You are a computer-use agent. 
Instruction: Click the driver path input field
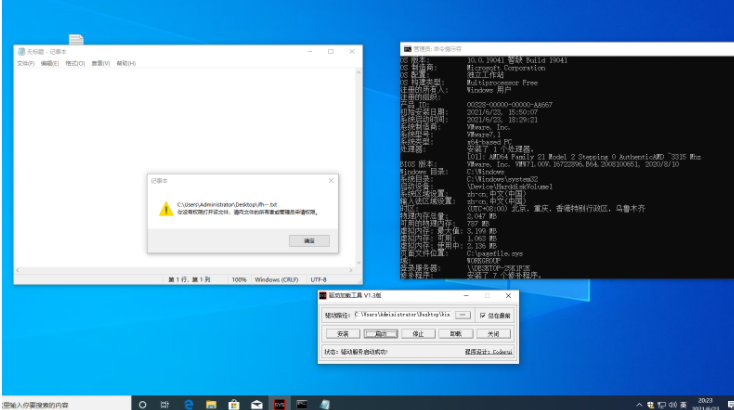point(403,315)
